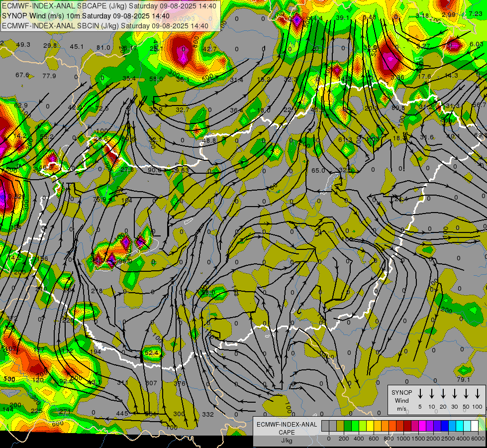
Task: Click the 'SYNOP Wind m/s' legend label
Action: click(x=401, y=400)
